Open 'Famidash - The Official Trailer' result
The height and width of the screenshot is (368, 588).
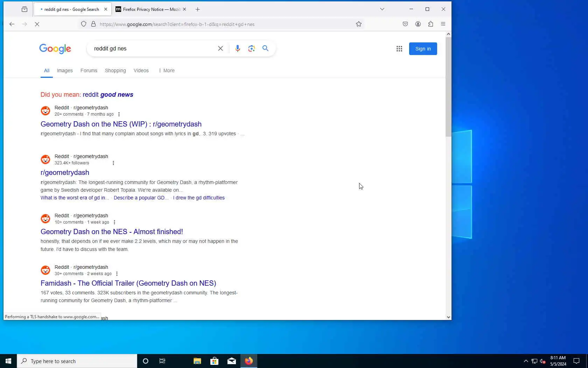pos(128,283)
